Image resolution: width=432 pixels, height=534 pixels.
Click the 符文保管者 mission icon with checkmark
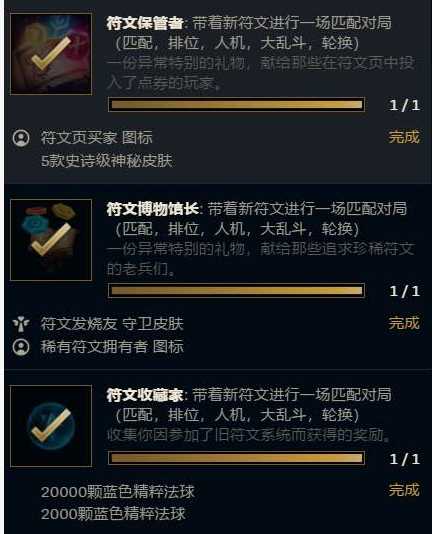click(x=51, y=54)
